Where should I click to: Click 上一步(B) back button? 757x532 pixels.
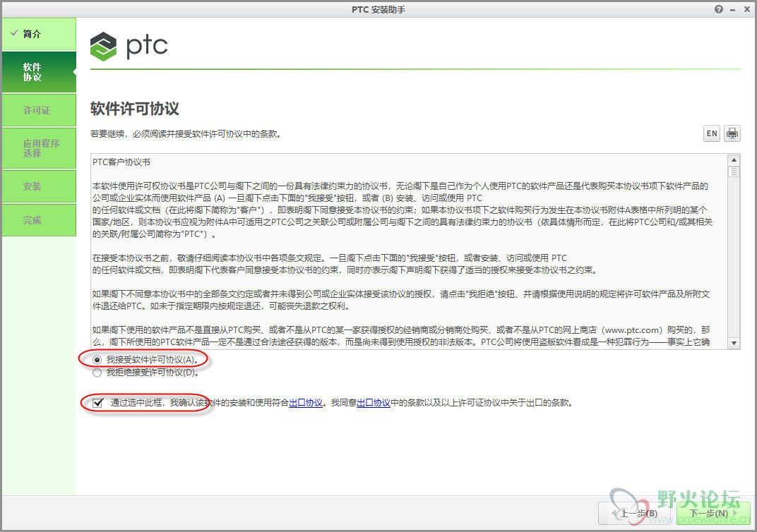tap(636, 513)
